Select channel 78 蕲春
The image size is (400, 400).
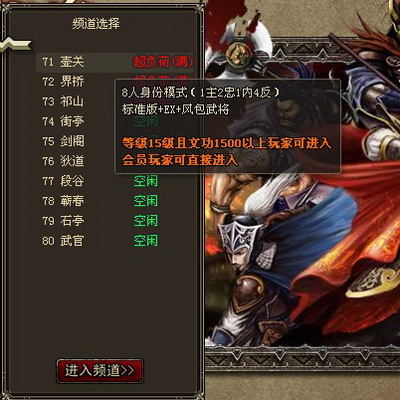pyautogui.click(x=114, y=201)
